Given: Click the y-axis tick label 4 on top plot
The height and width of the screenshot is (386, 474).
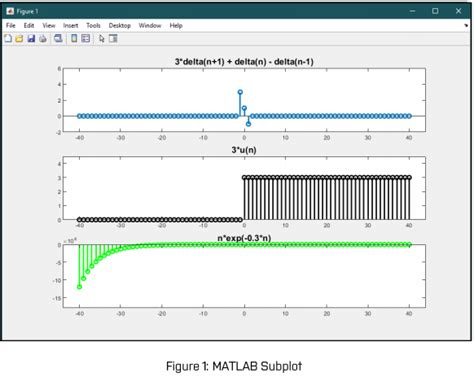Looking at the screenshot, I should pyautogui.click(x=59, y=84).
